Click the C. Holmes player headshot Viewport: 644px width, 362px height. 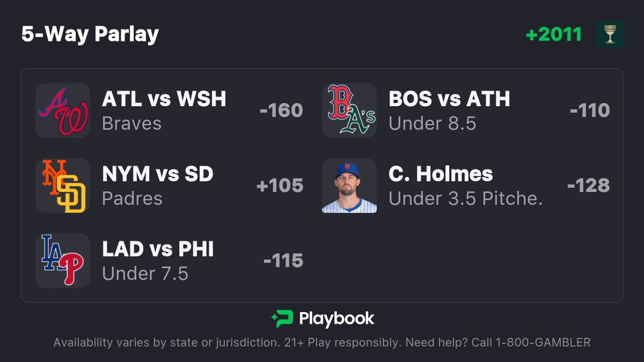click(349, 186)
